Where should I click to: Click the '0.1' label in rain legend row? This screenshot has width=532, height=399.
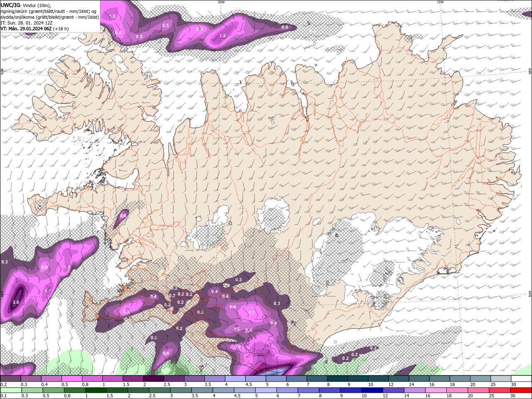tap(3, 396)
